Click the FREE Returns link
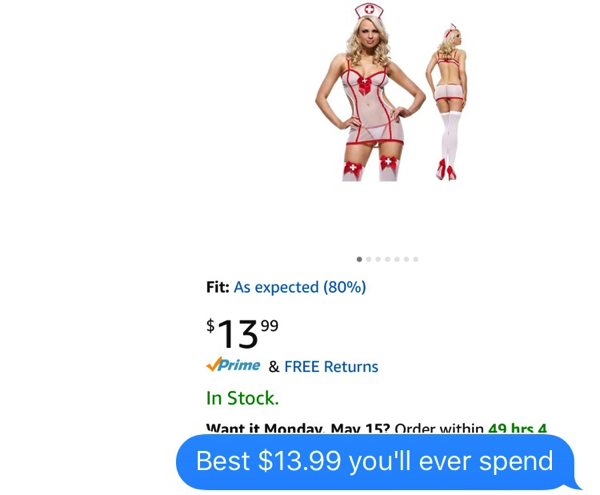The width and height of the screenshot is (600, 495). (x=331, y=366)
